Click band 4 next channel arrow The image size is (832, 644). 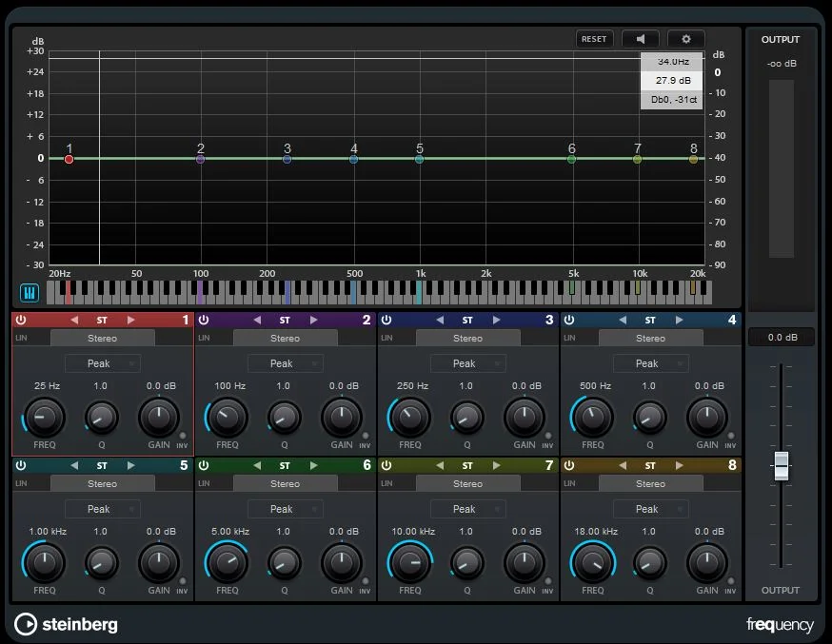click(679, 321)
